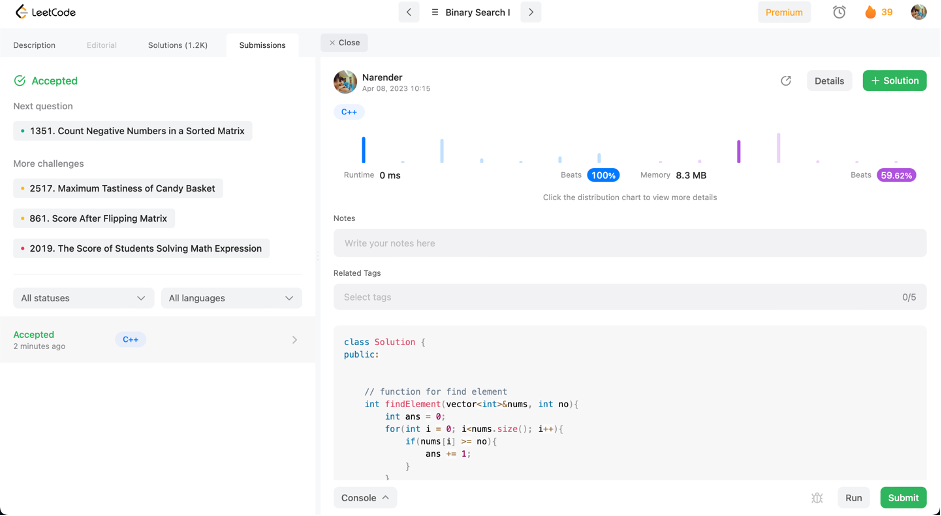Click the LeetCode logo icon
The image size is (941, 516).
(20, 12)
